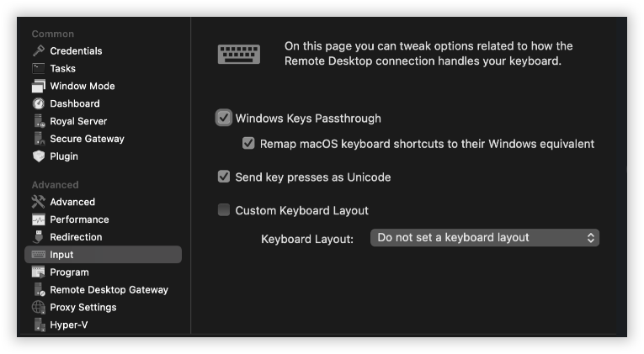Click the Secure Gateway icon
Image resolution: width=644 pixels, height=354 pixels.
pyautogui.click(x=39, y=140)
